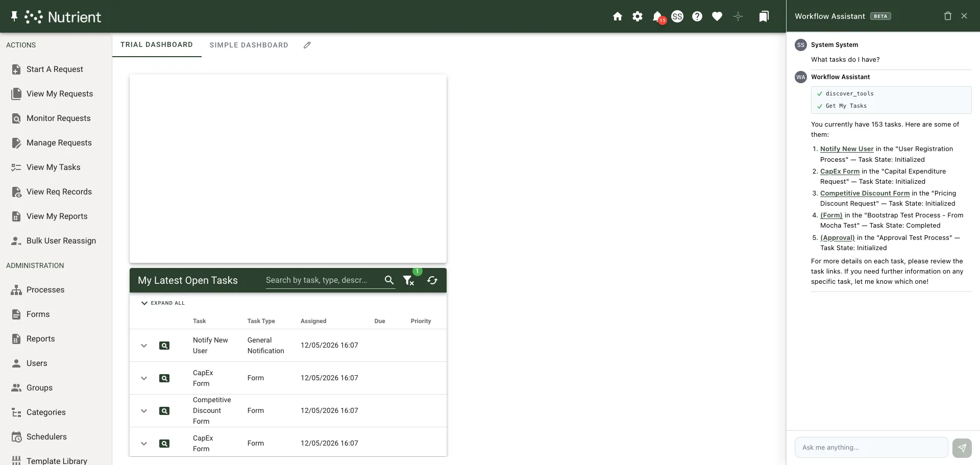Follow the (Form) link in chat
The image size is (980, 465).
point(831,215)
